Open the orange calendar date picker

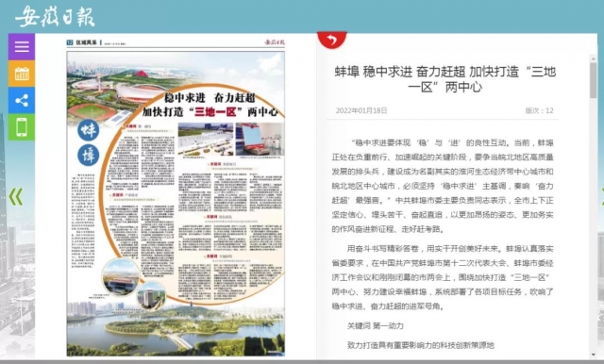[22, 74]
